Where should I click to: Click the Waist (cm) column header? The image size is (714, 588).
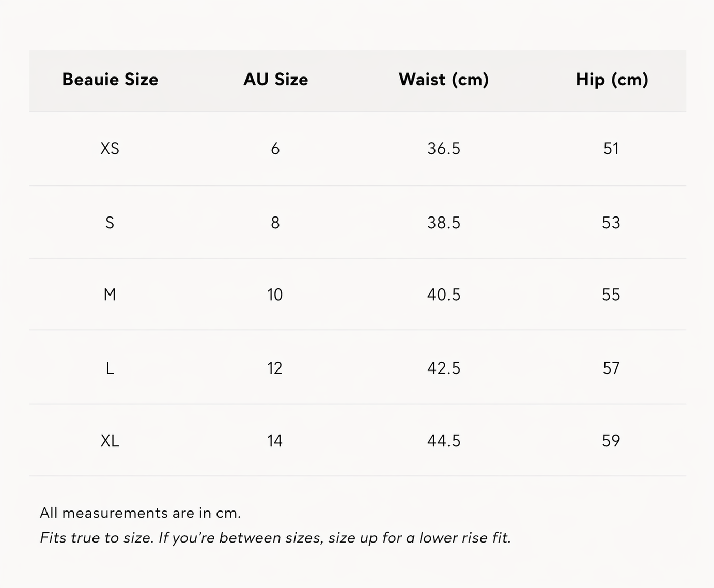[444, 80]
